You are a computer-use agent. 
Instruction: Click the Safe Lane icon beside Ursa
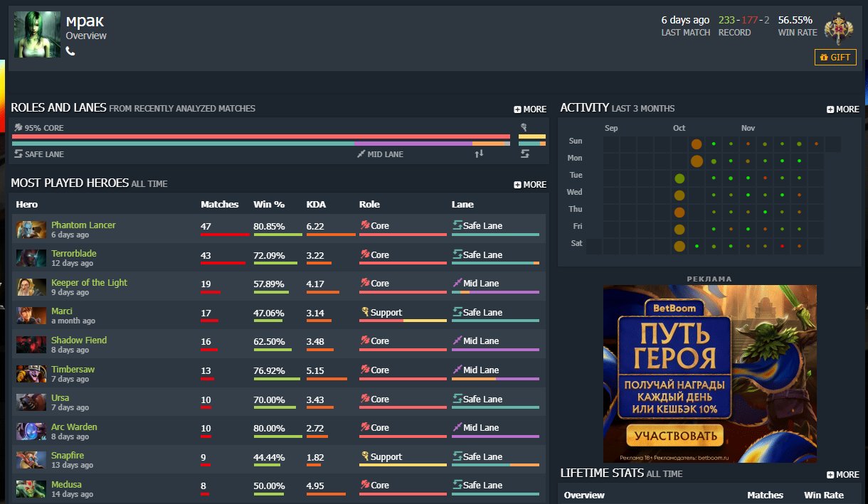457,399
